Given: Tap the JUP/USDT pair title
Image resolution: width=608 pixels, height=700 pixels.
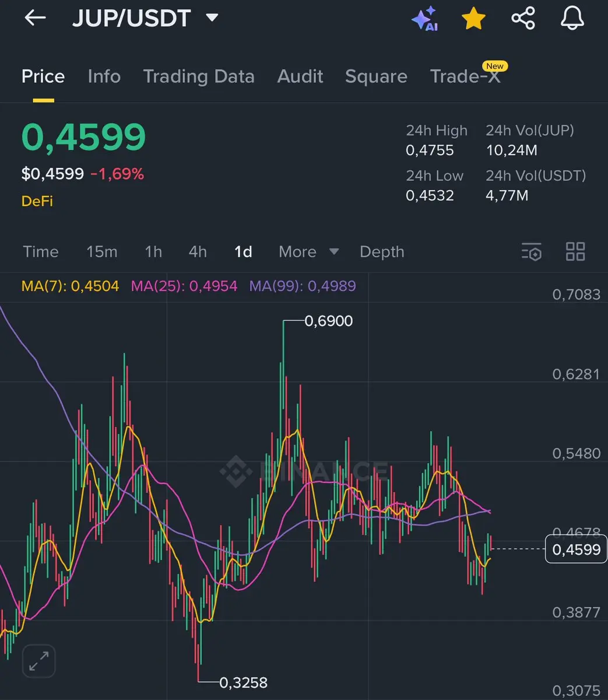Looking at the screenshot, I should [x=132, y=18].
